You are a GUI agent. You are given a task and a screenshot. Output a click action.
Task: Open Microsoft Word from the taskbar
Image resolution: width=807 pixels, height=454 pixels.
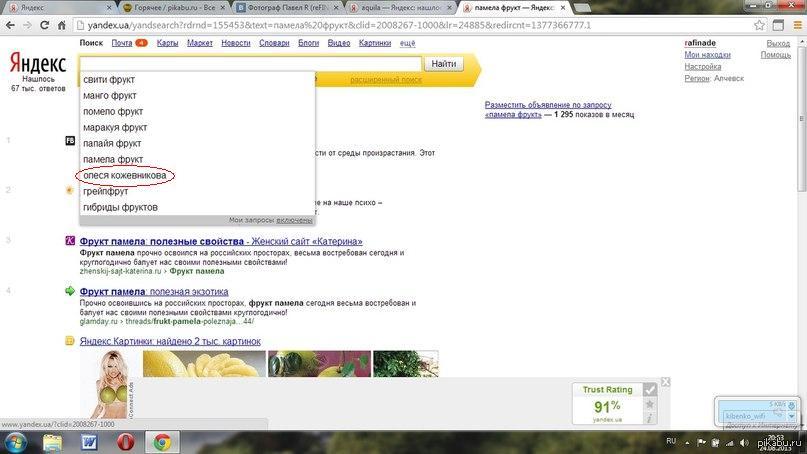click(x=88, y=441)
